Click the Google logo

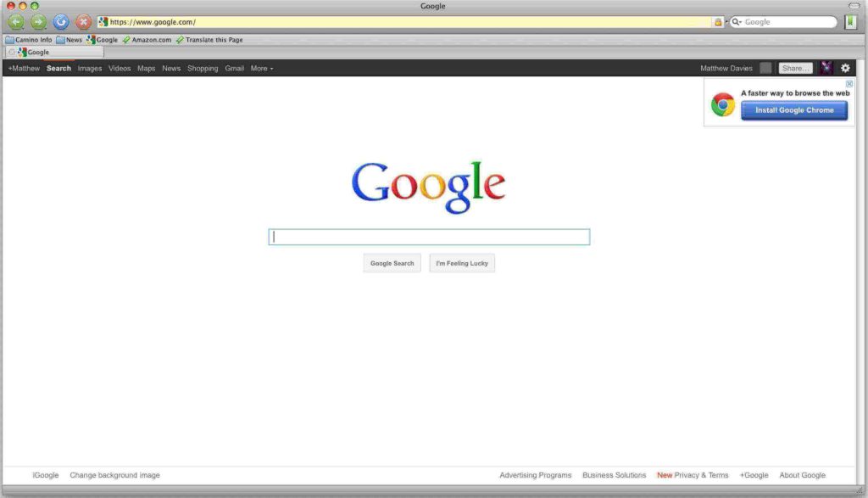[x=428, y=187]
